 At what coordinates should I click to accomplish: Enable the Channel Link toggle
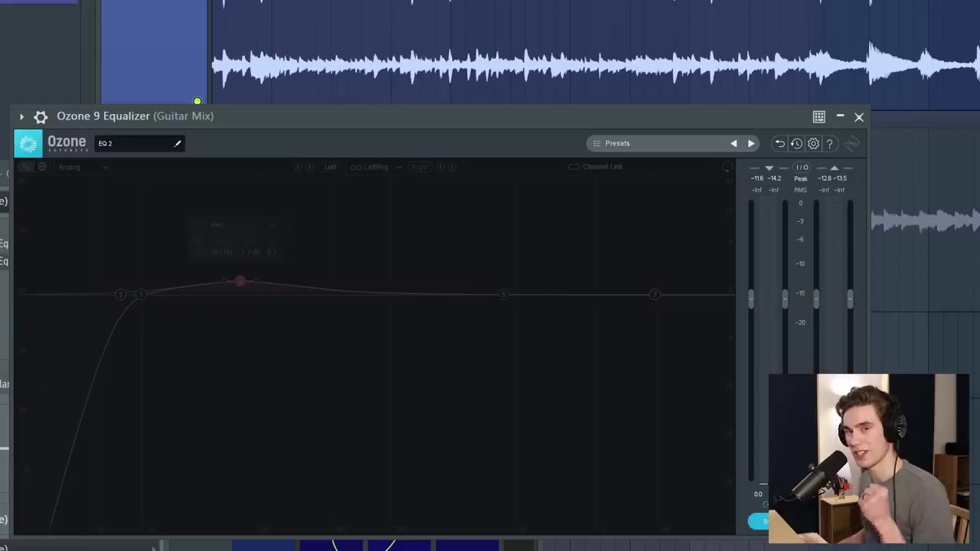pos(574,167)
